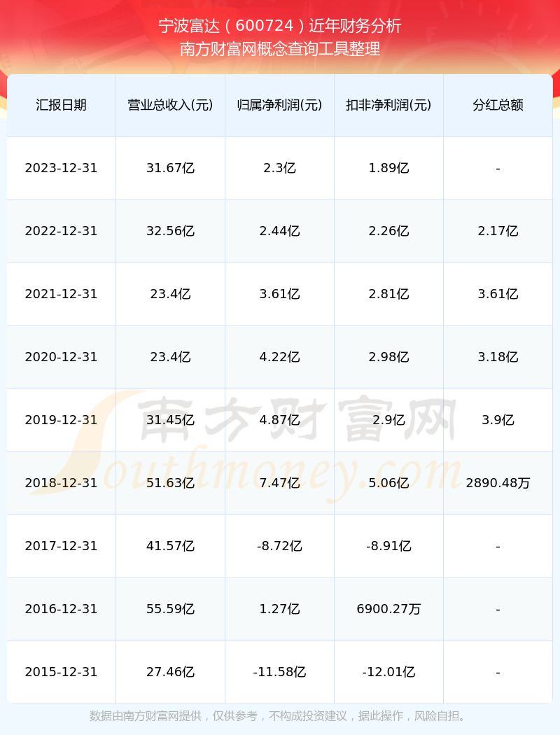The width and height of the screenshot is (560, 735).
Task: Click the date cell 2023-12-31
Action: click(x=62, y=168)
